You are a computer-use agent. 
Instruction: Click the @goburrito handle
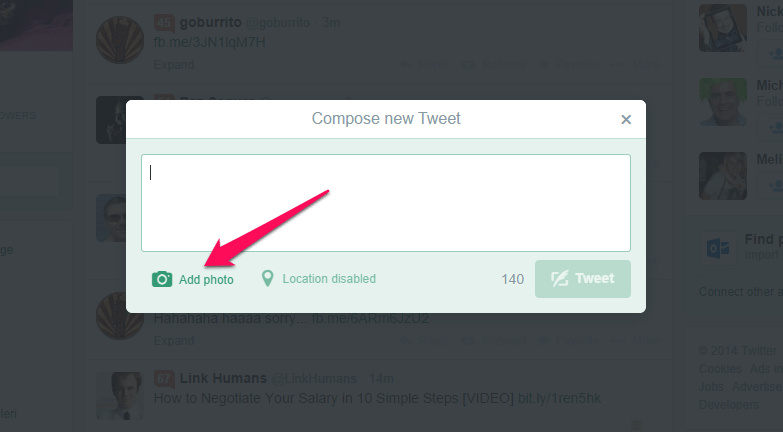pos(278,23)
